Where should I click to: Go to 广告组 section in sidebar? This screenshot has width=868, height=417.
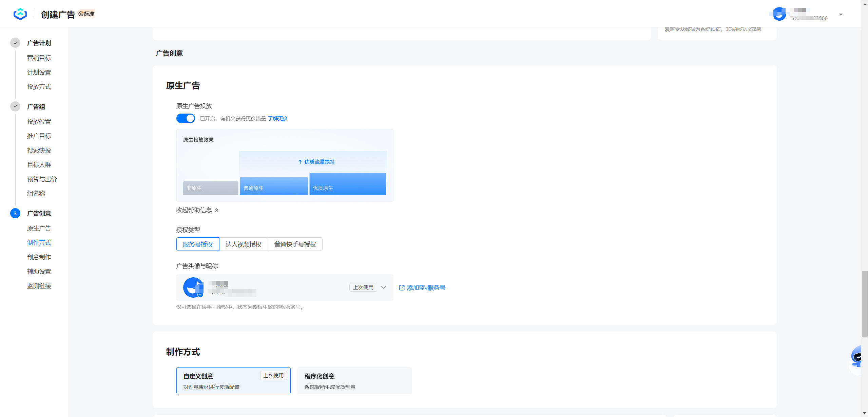pos(36,107)
